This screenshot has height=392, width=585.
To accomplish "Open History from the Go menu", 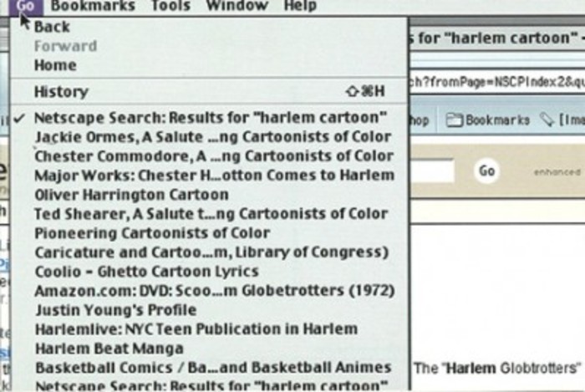I will [209, 91].
